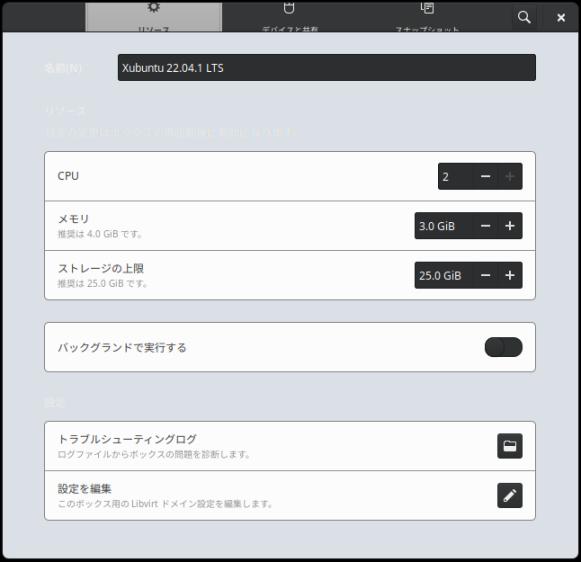581x562 pixels.
Task: Increase the CPU count with plus
Action: pos(510,176)
